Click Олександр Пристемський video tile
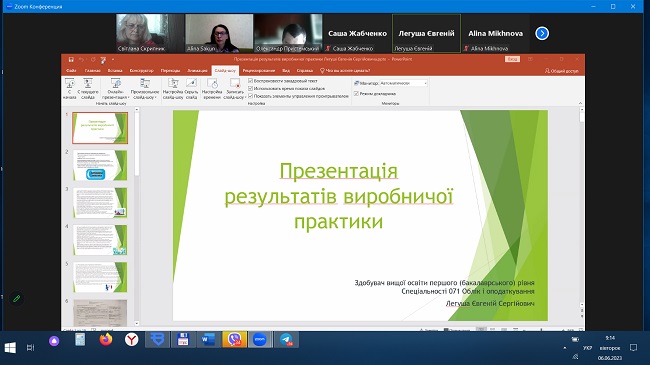This screenshot has height=365, width=650. click(288, 33)
